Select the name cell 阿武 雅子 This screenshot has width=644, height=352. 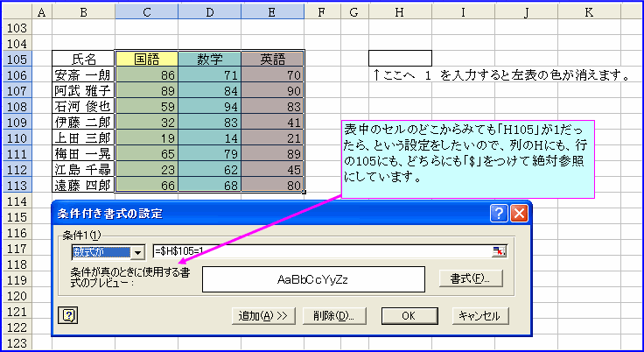(x=83, y=90)
